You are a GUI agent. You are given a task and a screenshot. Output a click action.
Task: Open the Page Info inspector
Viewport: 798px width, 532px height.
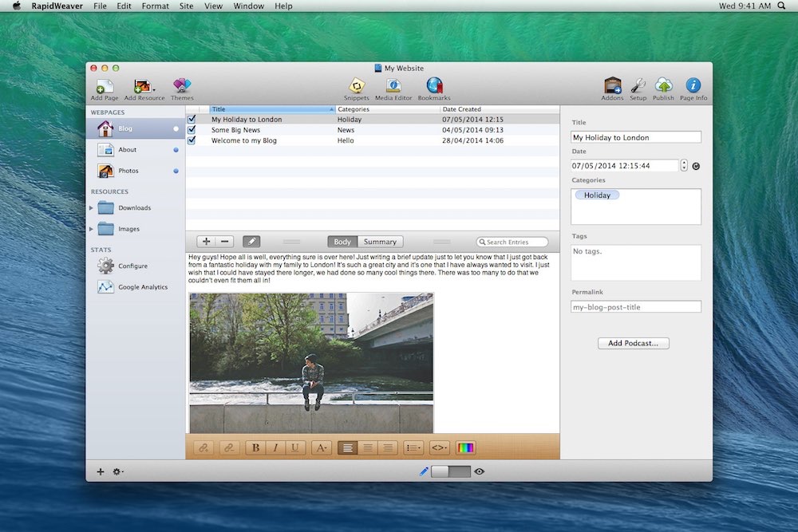coord(693,89)
